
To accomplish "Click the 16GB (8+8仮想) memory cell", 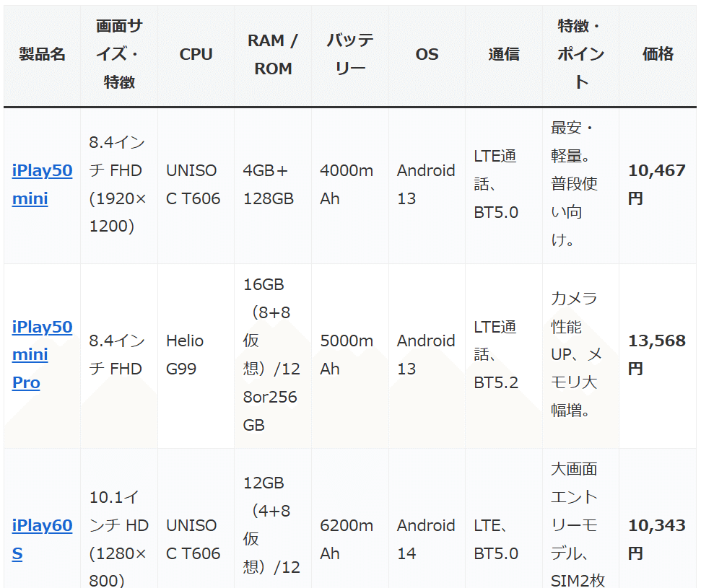I will tap(271, 355).
